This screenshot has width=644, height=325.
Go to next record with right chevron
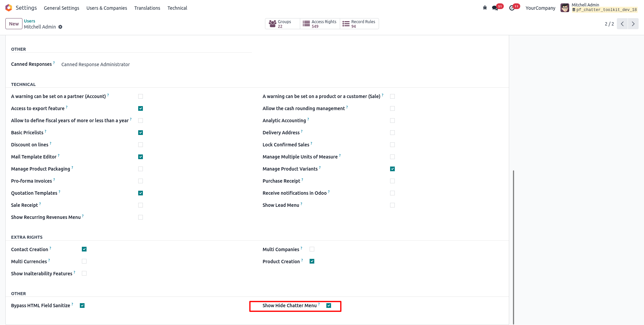[x=633, y=24]
